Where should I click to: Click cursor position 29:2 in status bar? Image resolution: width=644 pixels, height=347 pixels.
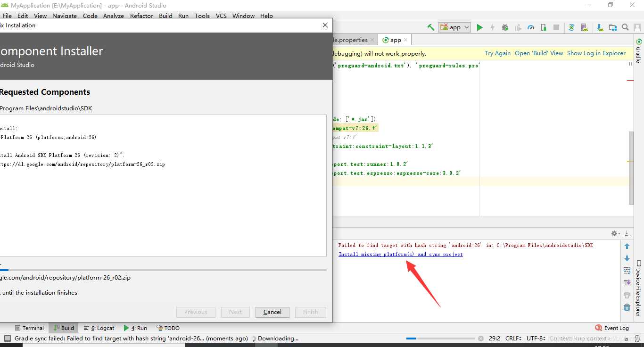click(494, 338)
